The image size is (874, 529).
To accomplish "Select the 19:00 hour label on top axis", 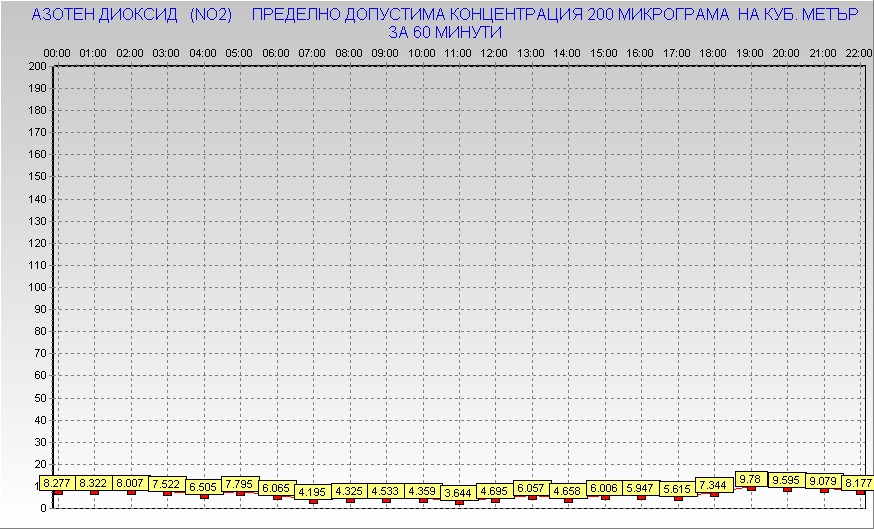I will coord(749,52).
